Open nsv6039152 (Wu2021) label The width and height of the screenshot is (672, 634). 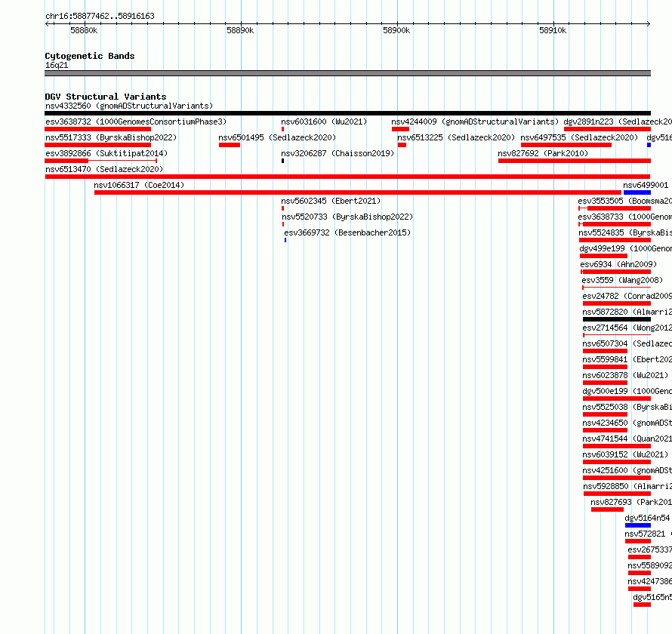(x=625, y=454)
